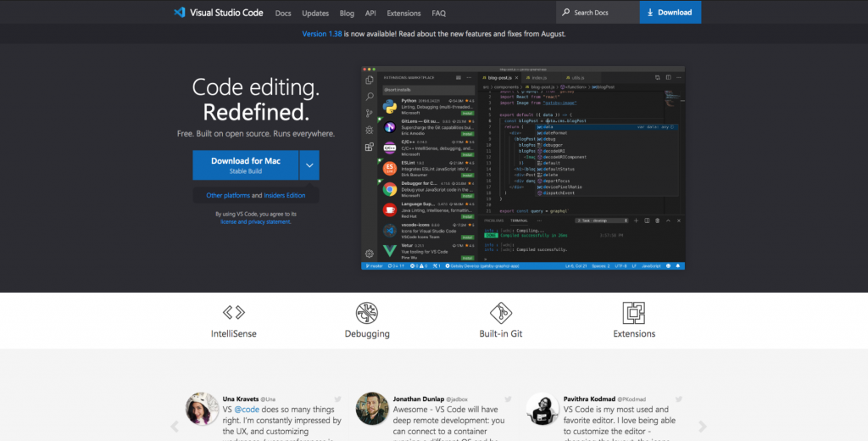The height and width of the screenshot is (441, 868).
Task: Go to the Blog page
Action: (x=347, y=14)
